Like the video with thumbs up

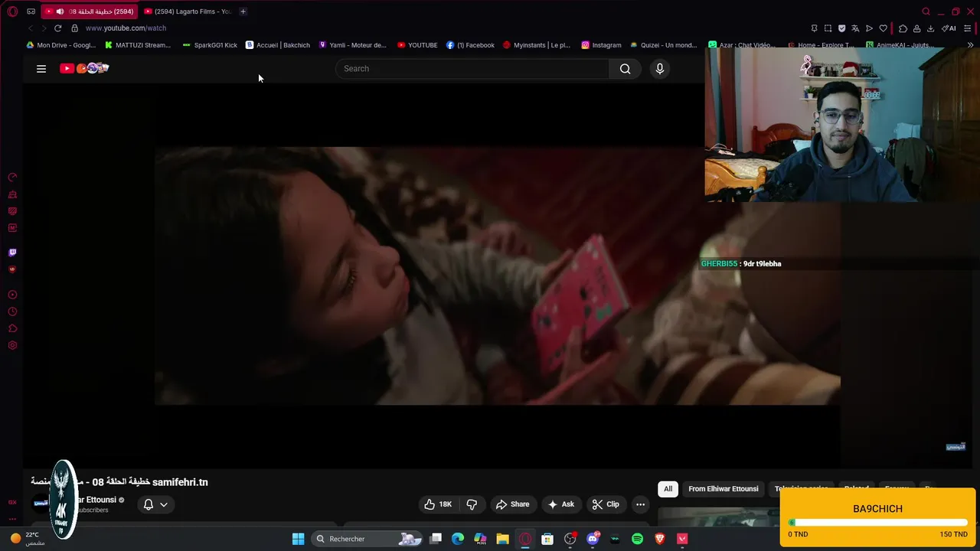point(438,504)
